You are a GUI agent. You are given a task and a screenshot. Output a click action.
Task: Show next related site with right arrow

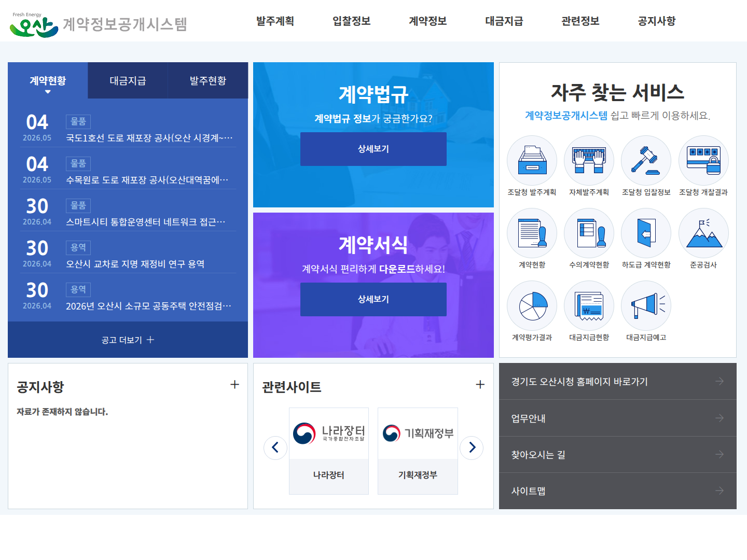[x=472, y=447]
